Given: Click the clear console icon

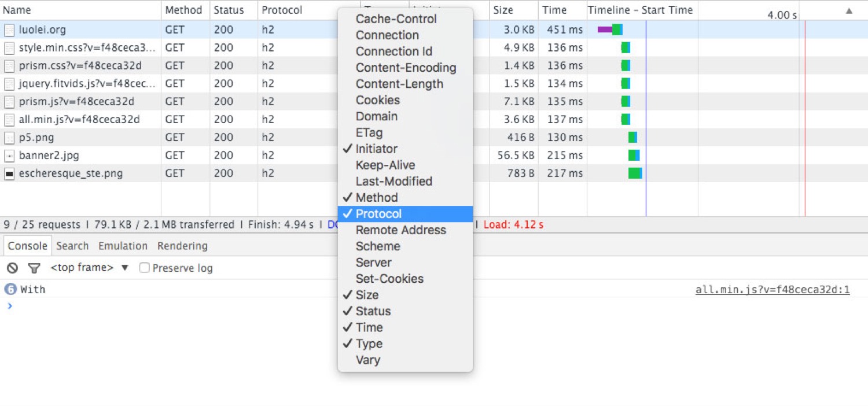Looking at the screenshot, I should click(12, 268).
